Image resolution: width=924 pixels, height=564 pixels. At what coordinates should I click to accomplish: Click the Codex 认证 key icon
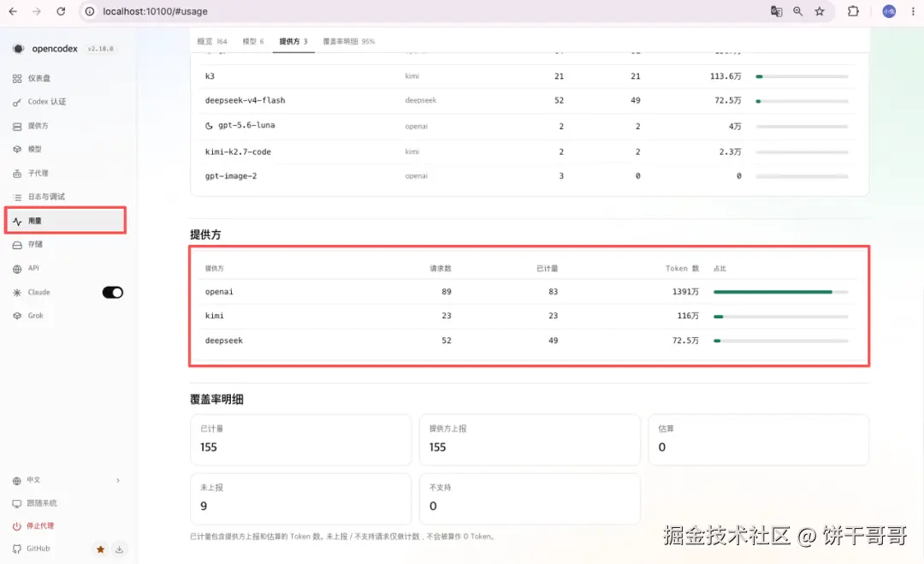(17, 103)
